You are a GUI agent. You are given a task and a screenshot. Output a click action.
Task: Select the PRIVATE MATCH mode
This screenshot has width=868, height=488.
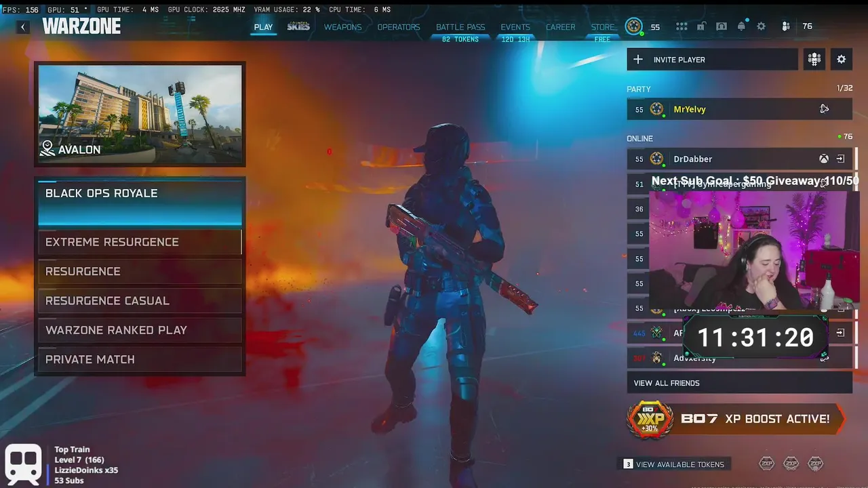click(x=140, y=359)
